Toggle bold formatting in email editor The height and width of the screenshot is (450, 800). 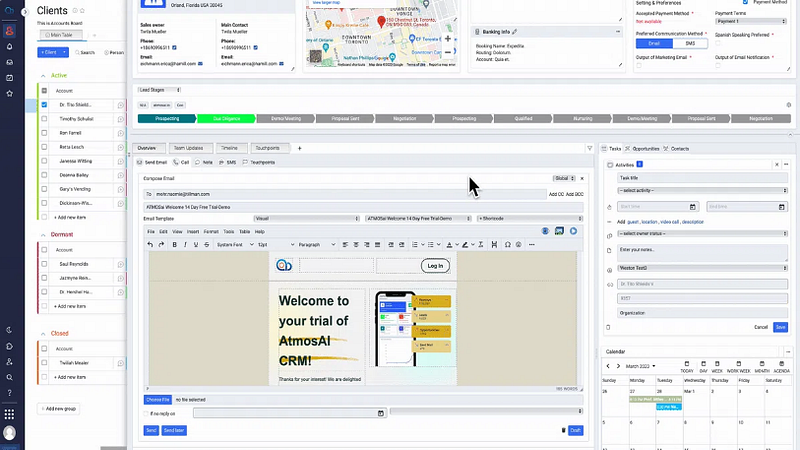pos(174,245)
